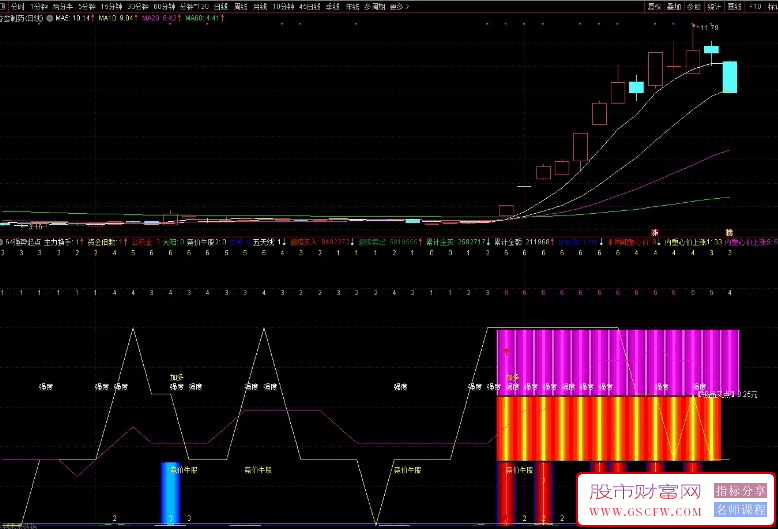Select the 1分钟 period tab

pos(40,5)
